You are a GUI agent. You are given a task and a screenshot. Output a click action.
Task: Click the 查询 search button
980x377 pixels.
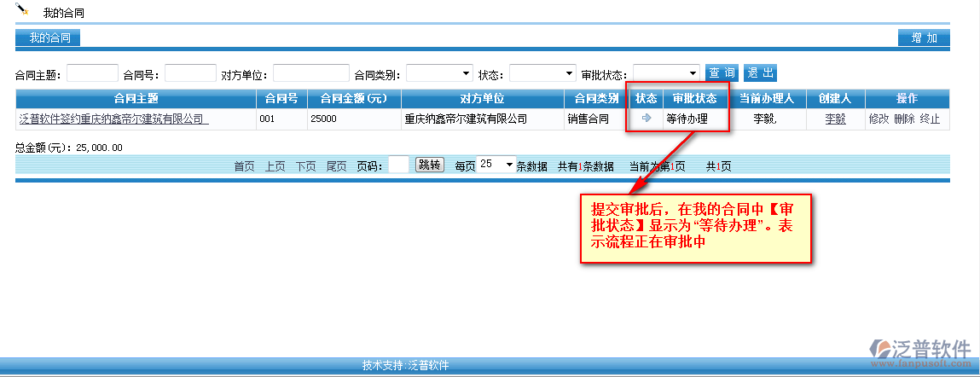[x=722, y=73]
